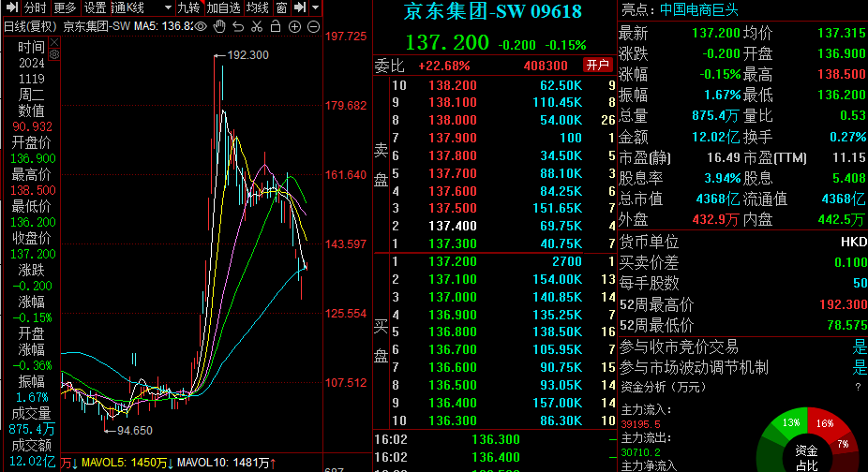Click the 外盘 432.9万 value
This screenshot has height=472, width=868.
(715, 220)
